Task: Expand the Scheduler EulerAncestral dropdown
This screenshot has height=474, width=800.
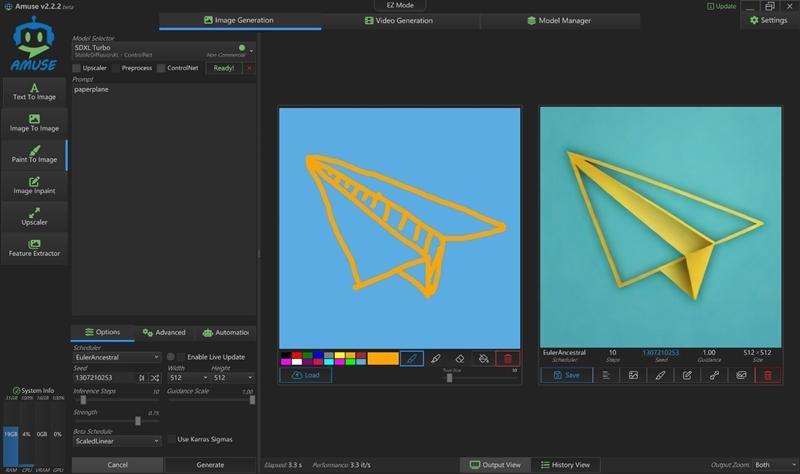Action: tap(116, 357)
